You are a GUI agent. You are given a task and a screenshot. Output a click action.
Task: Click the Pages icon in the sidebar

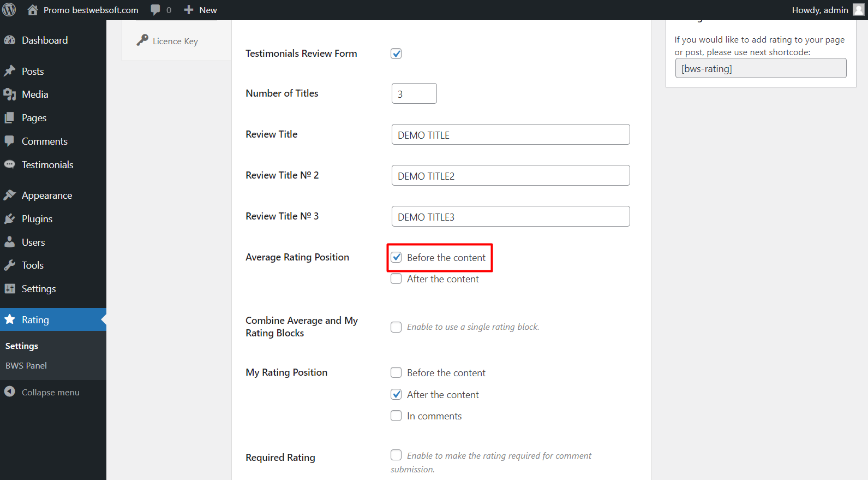pos(10,117)
